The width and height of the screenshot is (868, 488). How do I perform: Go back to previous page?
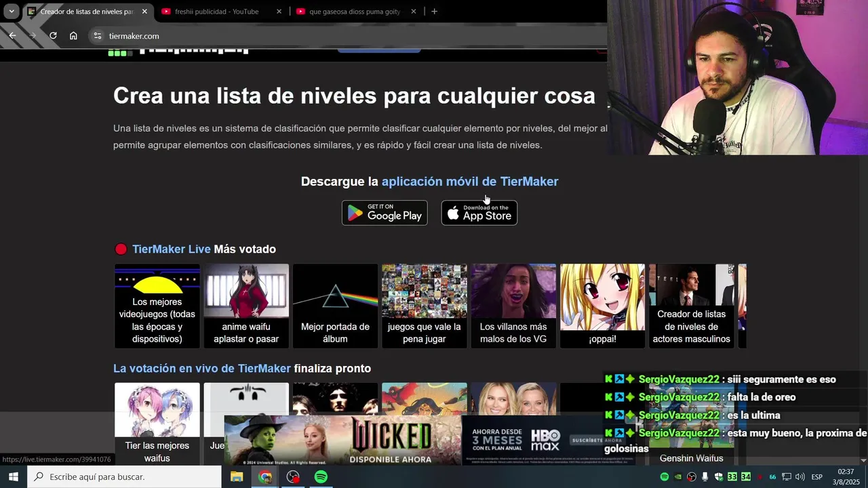[12, 36]
